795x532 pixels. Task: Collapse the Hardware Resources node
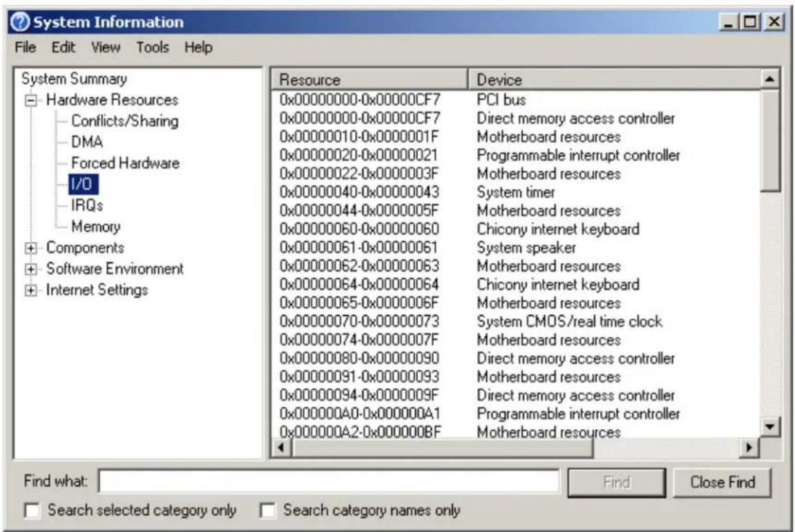tap(31, 100)
